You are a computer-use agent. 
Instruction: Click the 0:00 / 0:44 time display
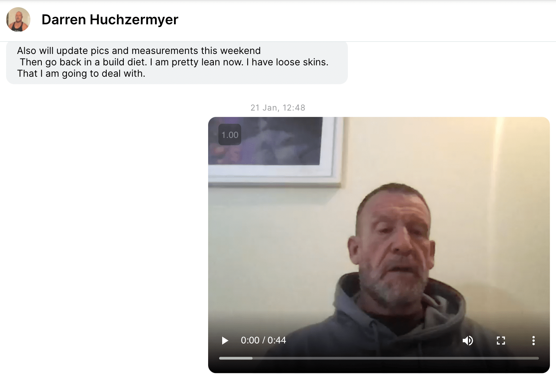[263, 340]
